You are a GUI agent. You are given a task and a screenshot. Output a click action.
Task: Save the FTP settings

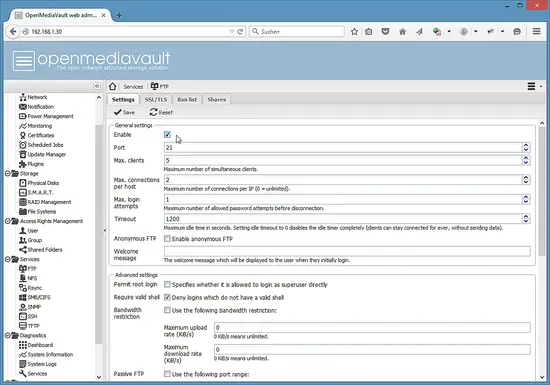click(x=124, y=113)
